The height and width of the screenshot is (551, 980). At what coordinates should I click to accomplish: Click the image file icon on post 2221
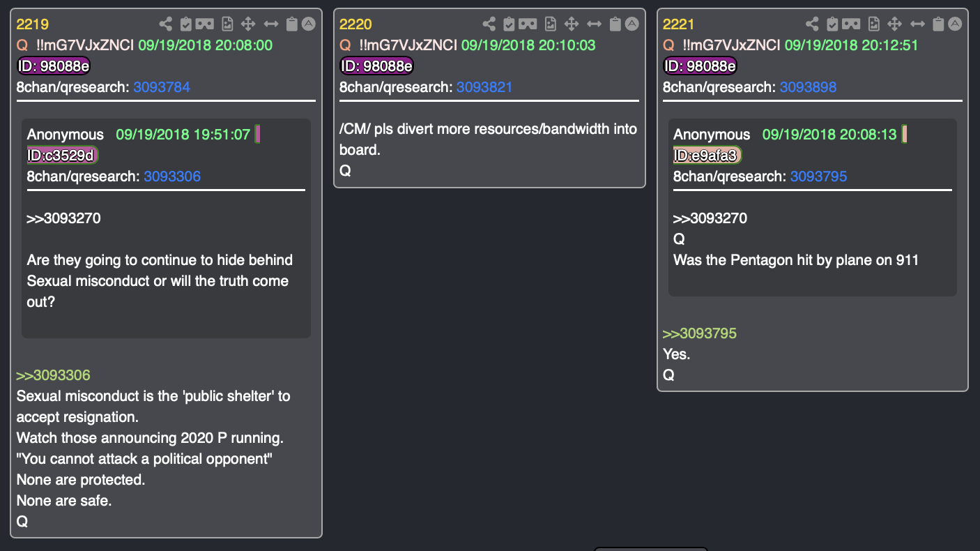click(x=874, y=24)
